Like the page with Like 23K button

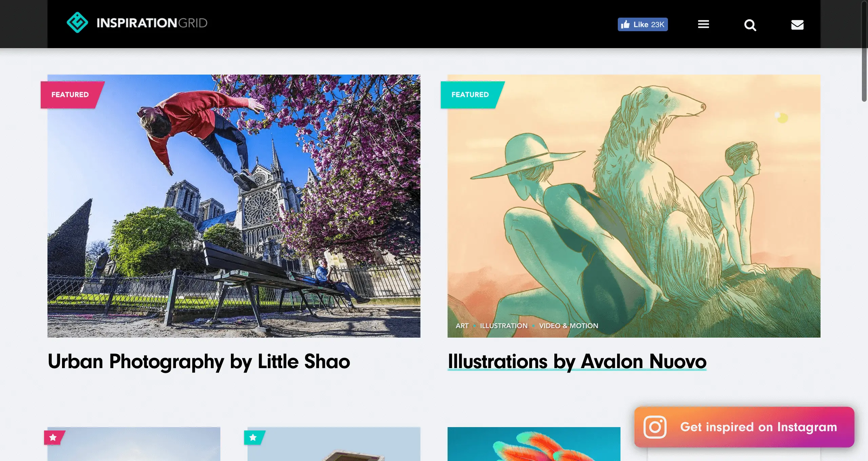tap(643, 24)
